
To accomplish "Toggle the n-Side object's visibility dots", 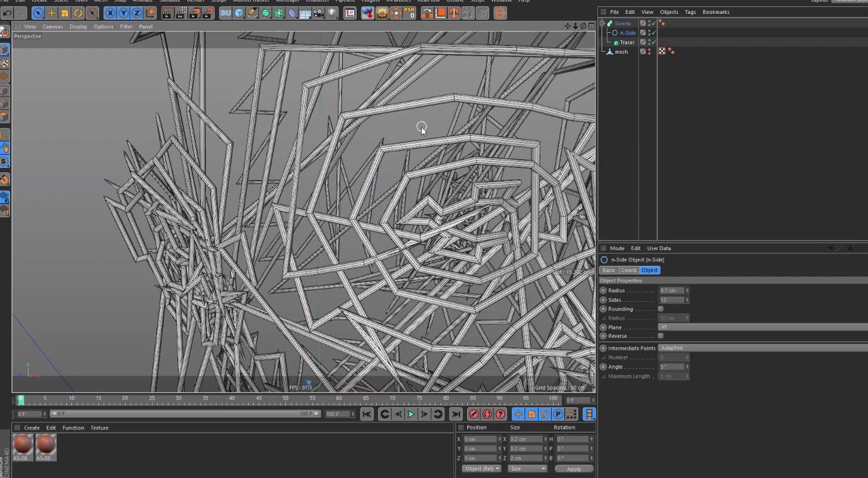I will point(649,33).
